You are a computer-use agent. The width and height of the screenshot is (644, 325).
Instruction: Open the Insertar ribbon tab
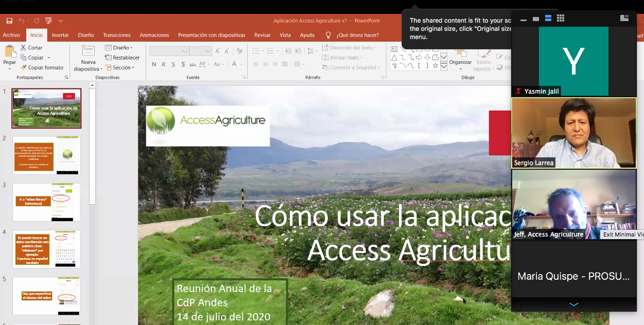click(x=60, y=35)
